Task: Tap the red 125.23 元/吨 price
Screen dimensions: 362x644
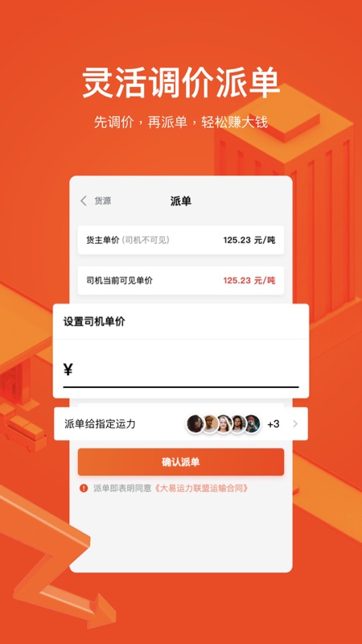Action: pos(249,280)
